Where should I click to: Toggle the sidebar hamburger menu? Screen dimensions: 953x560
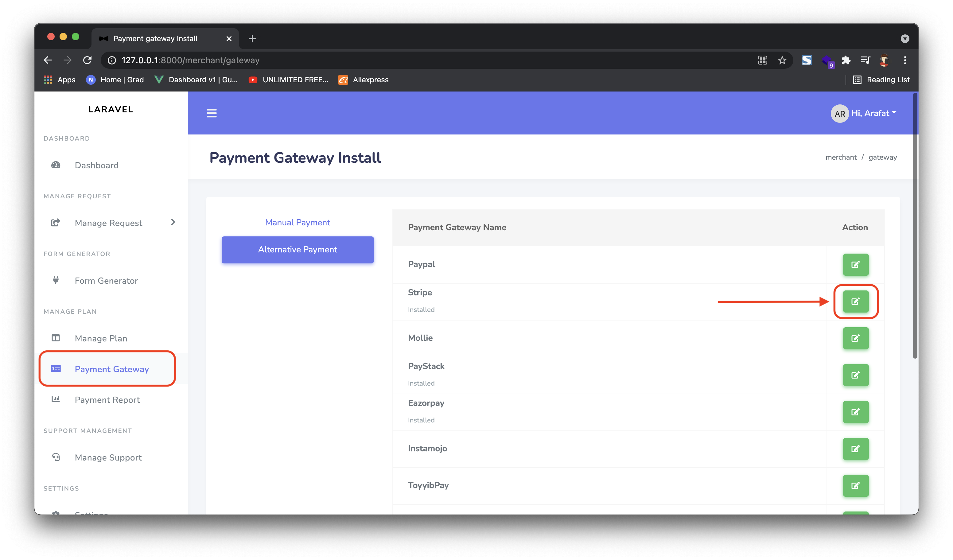[212, 113]
